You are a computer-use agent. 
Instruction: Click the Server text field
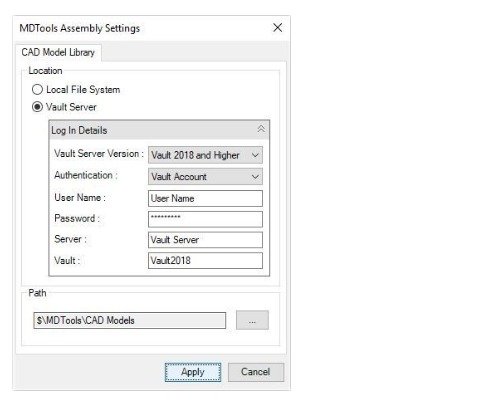click(205, 240)
